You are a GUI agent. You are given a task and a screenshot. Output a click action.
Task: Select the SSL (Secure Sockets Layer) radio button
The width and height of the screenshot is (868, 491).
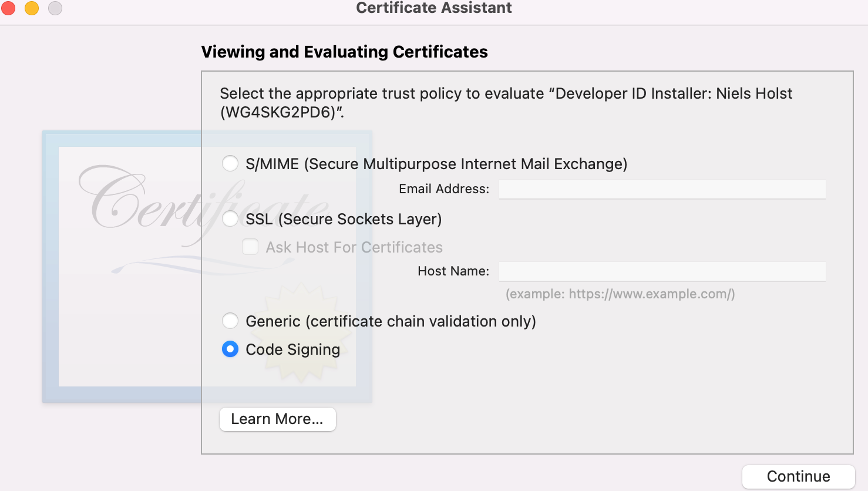tap(230, 218)
